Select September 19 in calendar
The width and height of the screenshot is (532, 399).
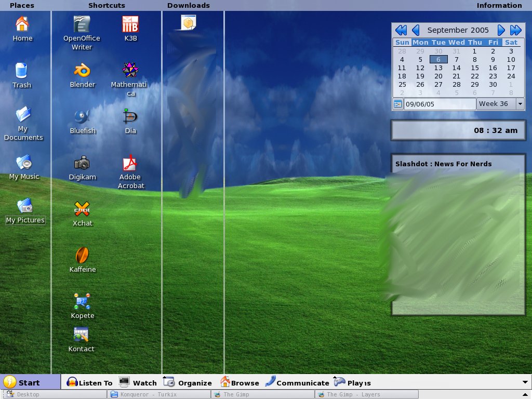(420, 76)
